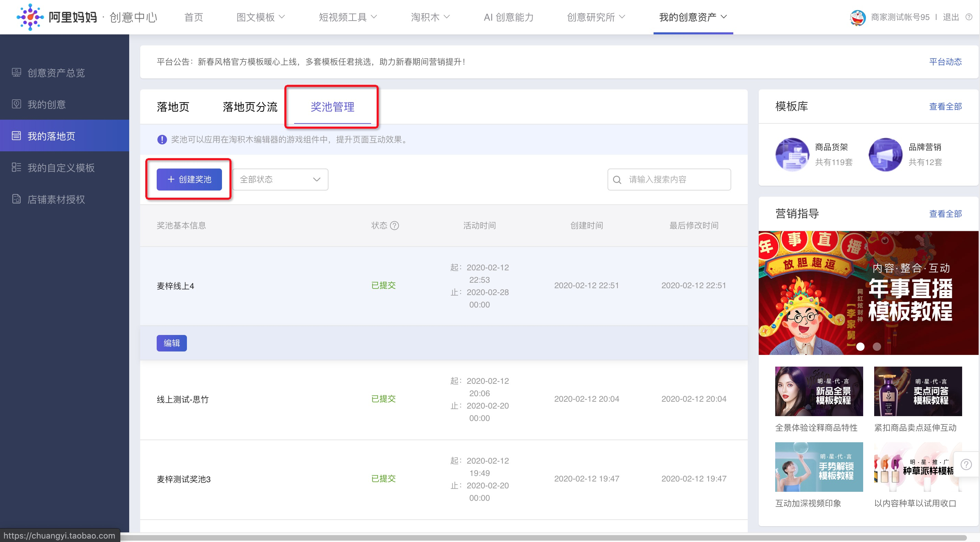Image resolution: width=980 pixels, height=542 pixels.
Task: Click the 线上测试-思竹 pool name
Action: click(182, 399)
